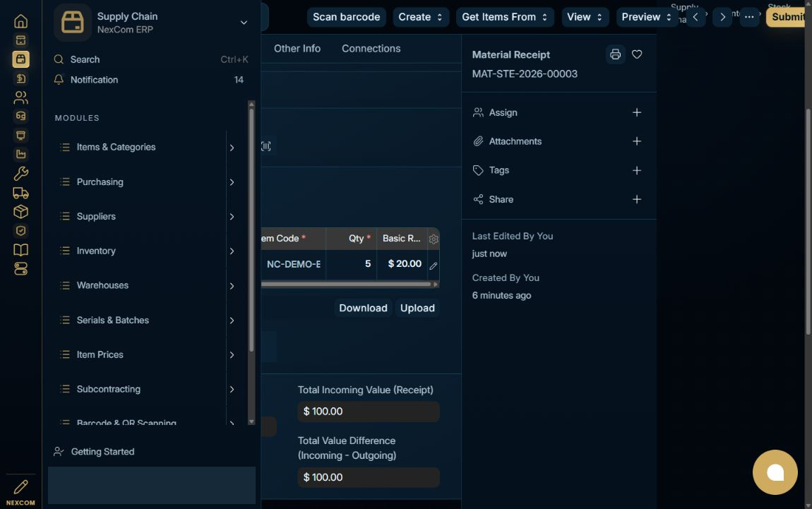Open the Notification bell entry

pos(150,80)
